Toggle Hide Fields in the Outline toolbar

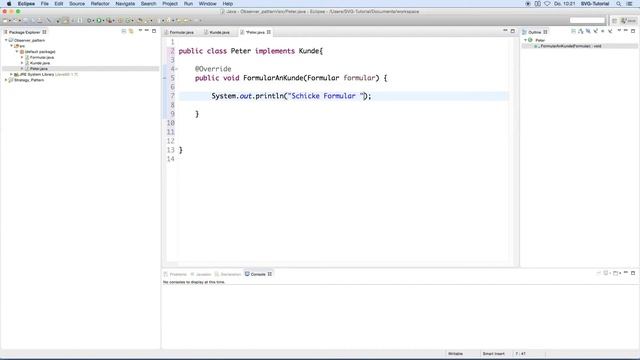(588, 31)
